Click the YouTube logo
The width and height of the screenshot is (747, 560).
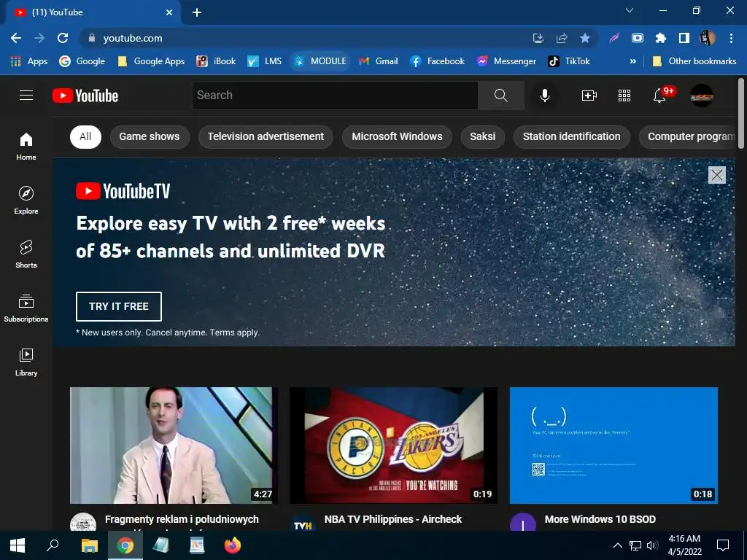85,96
